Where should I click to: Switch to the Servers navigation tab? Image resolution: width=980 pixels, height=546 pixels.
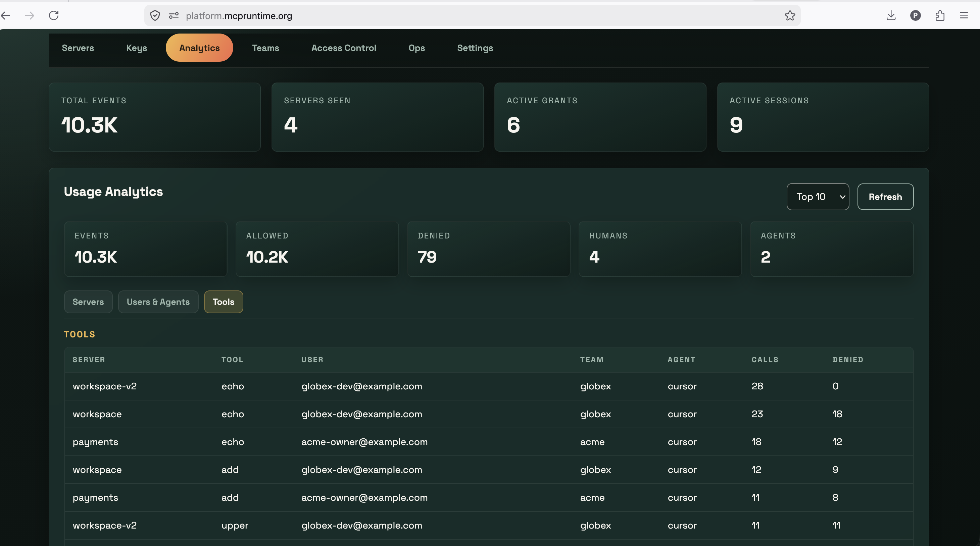[x=78, y=48]
